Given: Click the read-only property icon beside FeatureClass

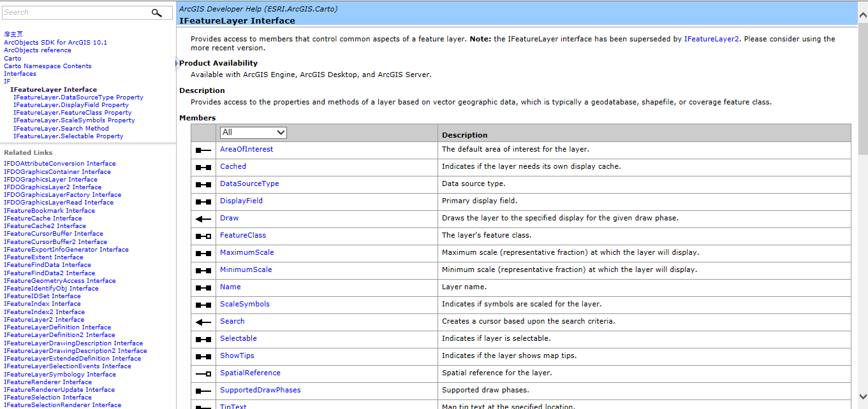Looking at the screenshot, I should [202, 235].
